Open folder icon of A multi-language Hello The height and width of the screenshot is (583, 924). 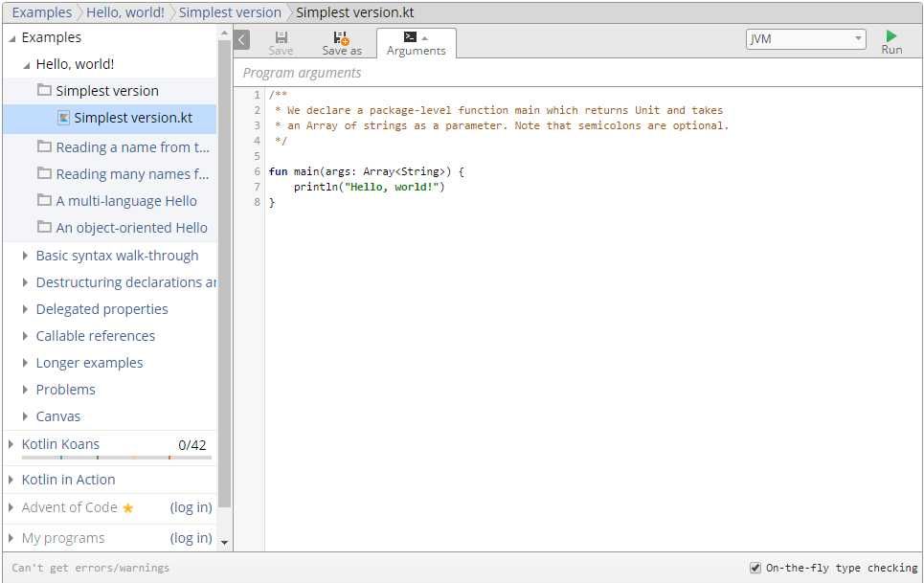click(44, 200)
